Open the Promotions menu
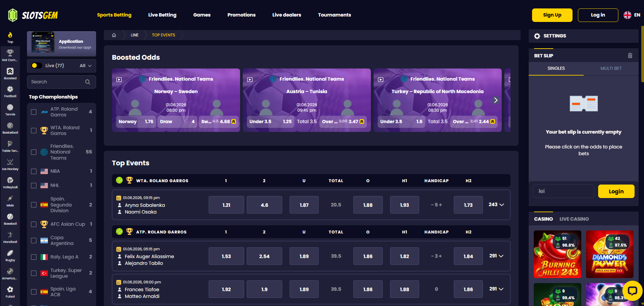The height and width of the screenshot is (306, 644). click(x=241, y=15)
